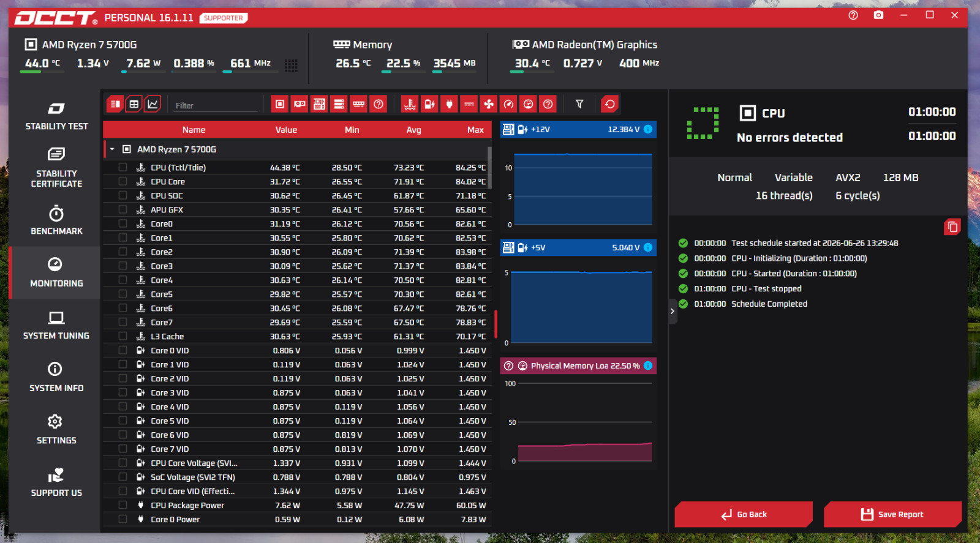
Task: Tick the APU GFX checkbox
Action: [x=123, y=209]
